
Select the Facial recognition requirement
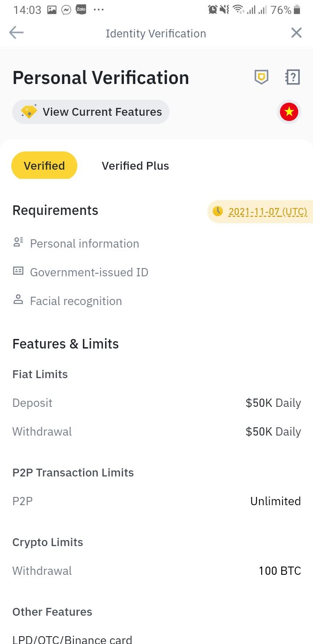coord(76,301)
